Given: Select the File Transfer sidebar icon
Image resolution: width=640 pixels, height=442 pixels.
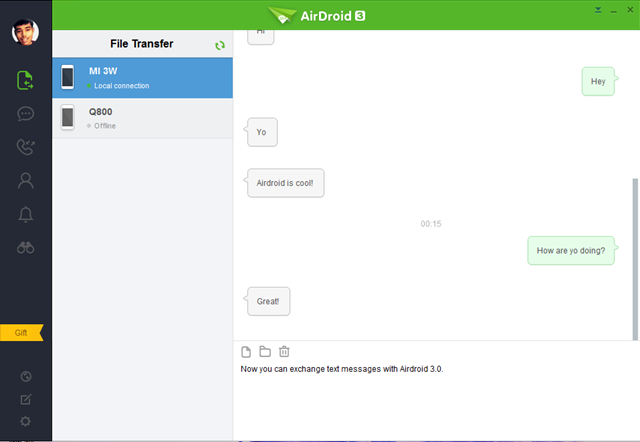Looking at the screenshot, I should pos(25,80).
